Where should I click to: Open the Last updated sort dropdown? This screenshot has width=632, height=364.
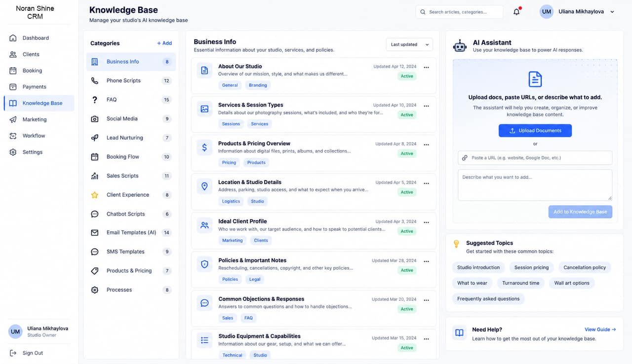point(409,44)
